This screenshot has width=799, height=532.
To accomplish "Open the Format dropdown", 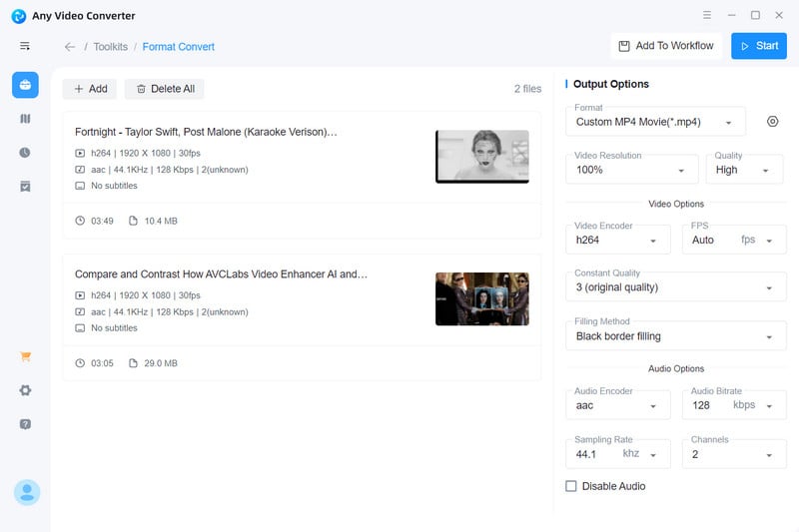I will point(655,122).
